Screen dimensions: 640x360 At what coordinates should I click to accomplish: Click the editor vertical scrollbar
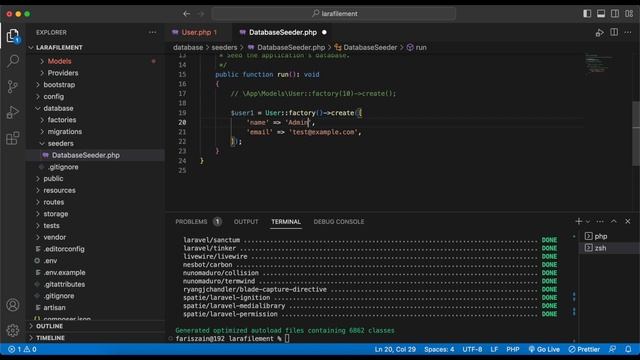tap(636, 133)
